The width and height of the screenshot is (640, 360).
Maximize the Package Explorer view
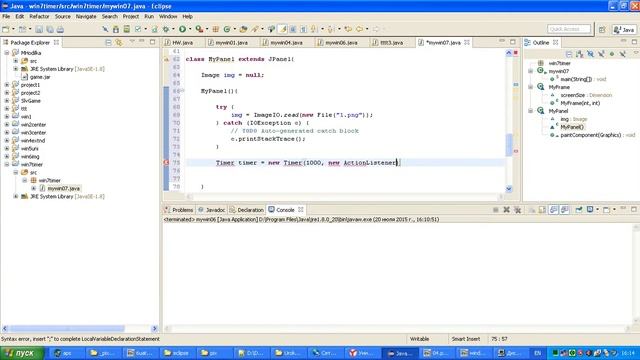click(153, 42)
